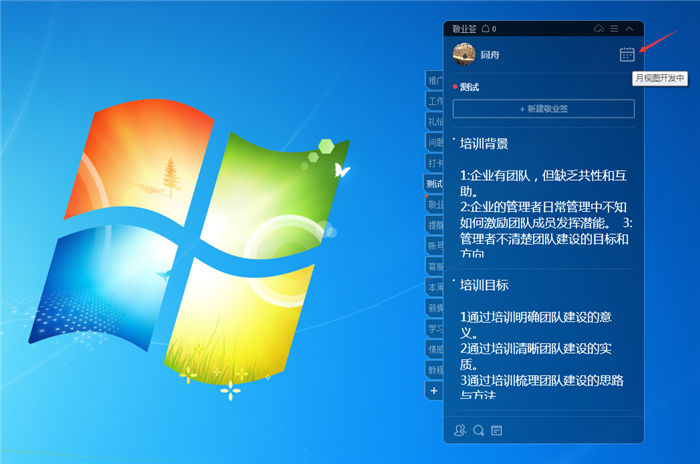Click the notification bell icon
700x464 pixels.
(485, 29)
